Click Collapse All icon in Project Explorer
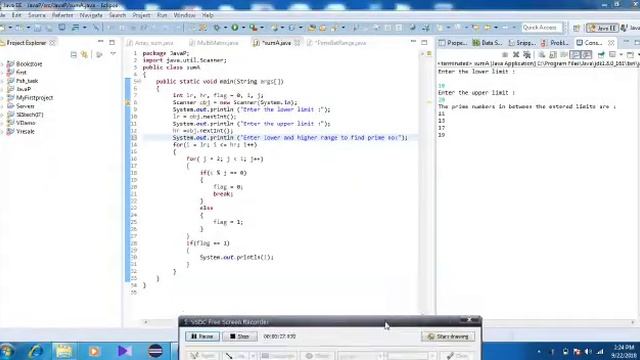Image resolution: width=640 pixels, height=360 pixels. point(73,54)
